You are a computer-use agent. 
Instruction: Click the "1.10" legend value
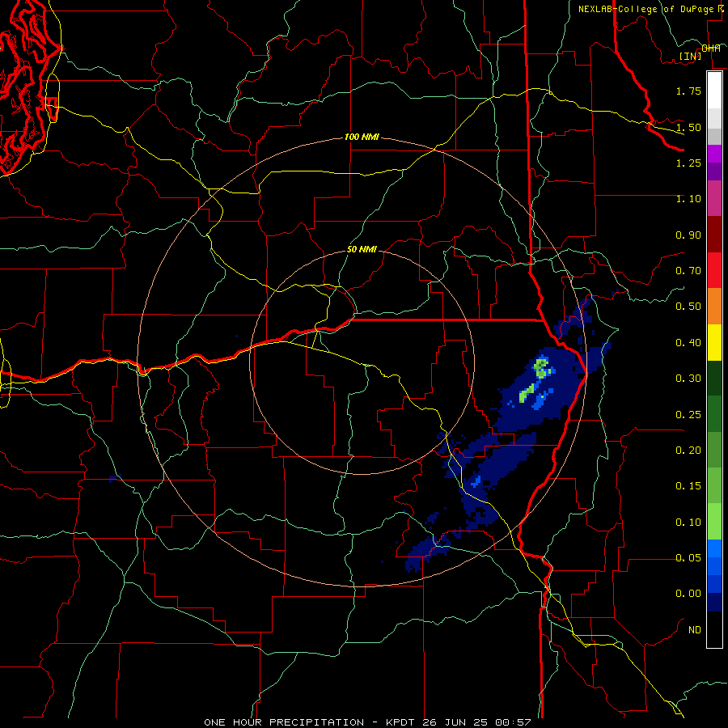pos(688,199)
